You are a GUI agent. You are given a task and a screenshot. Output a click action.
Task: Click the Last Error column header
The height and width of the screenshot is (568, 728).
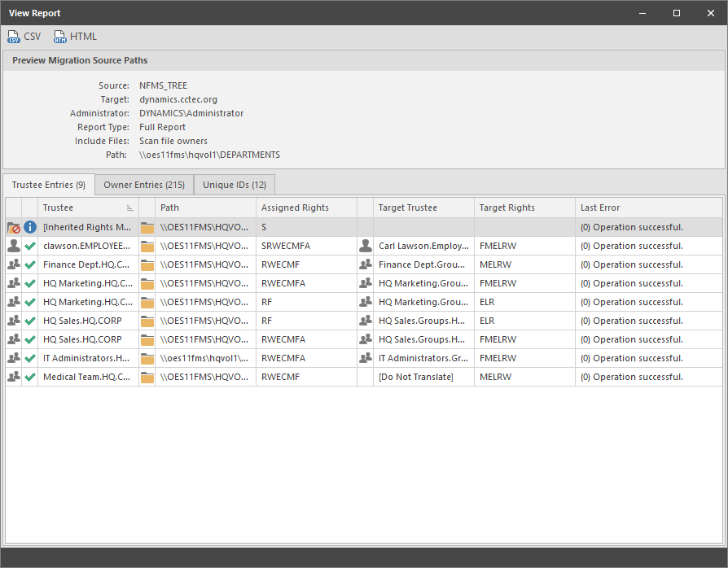(647, 208)
